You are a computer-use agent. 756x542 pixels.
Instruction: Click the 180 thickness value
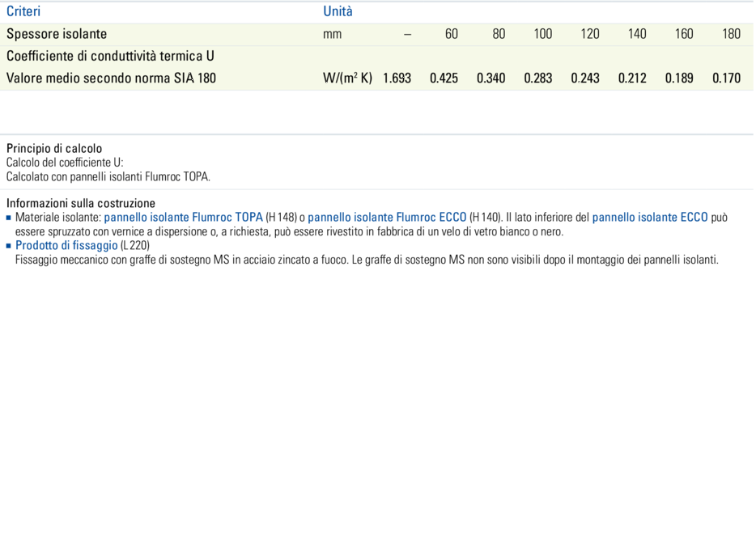coord(731,34)
